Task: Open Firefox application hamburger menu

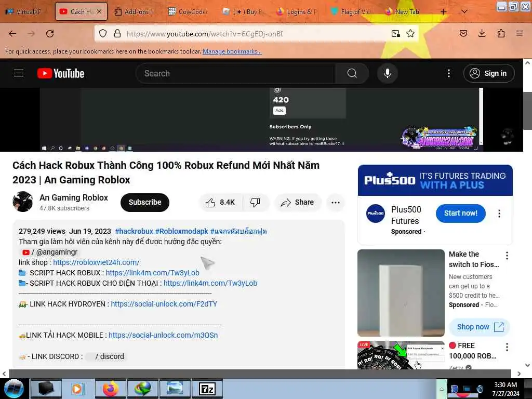Action: coord(520,33)
